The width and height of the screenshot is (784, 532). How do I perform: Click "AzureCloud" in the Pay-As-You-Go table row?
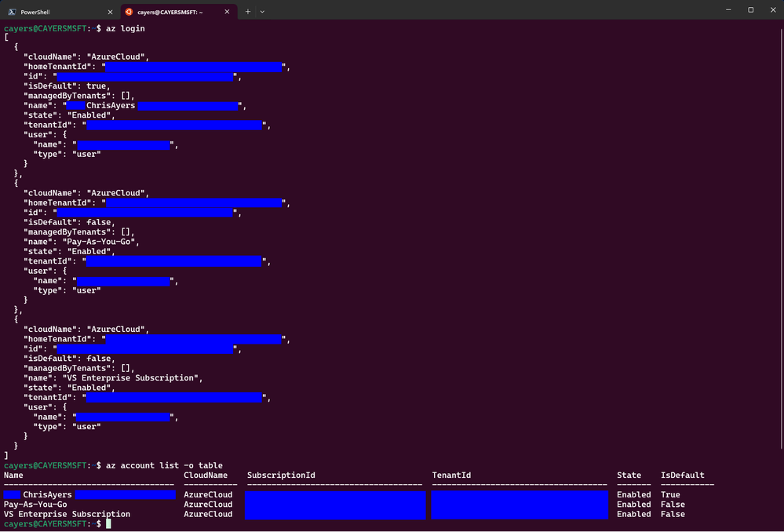pyautogui.click(x=208, y=505)
